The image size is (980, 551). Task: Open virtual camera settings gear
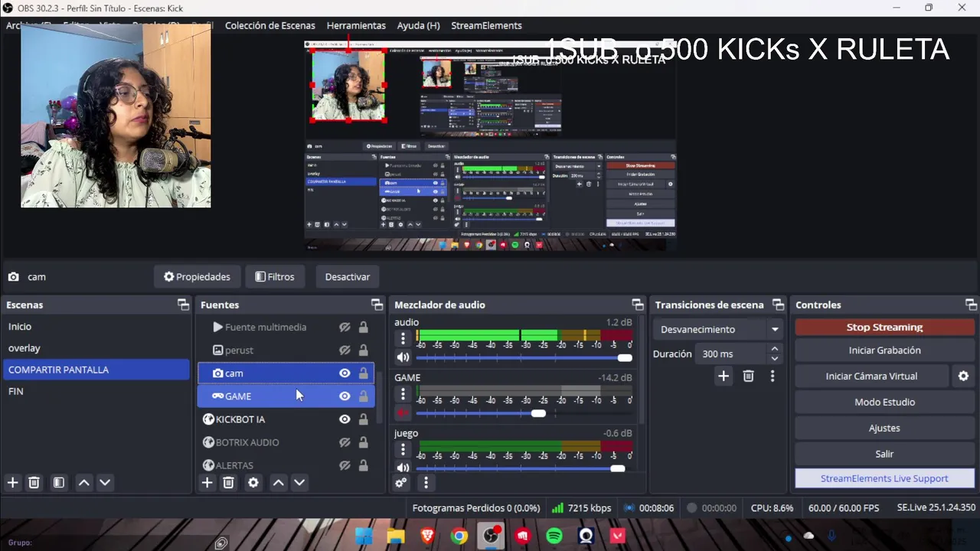click(963, 376)
